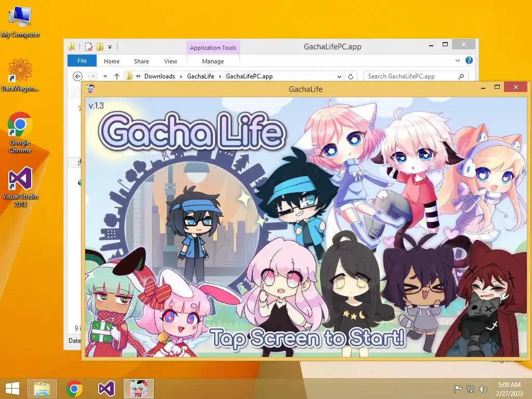Refresh the Explorer folder view
This screenshot has height=399, width=532.
[x=351, y=77]
